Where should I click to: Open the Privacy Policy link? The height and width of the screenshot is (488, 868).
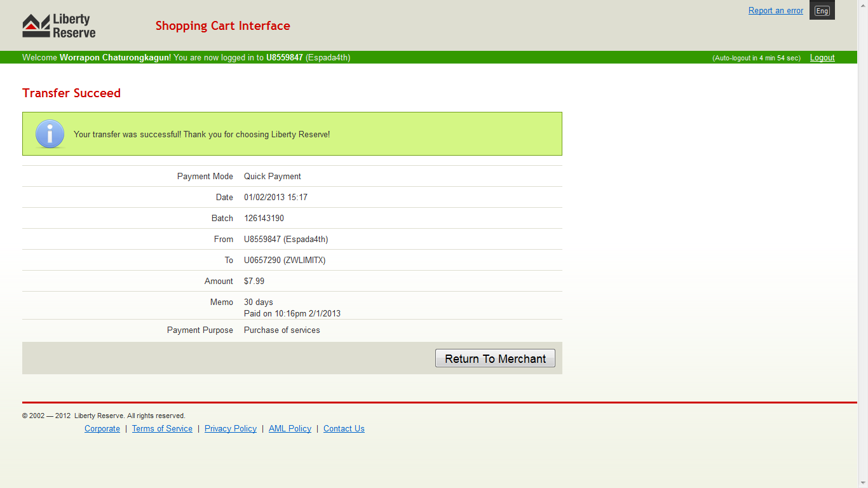tap(231, 429)
